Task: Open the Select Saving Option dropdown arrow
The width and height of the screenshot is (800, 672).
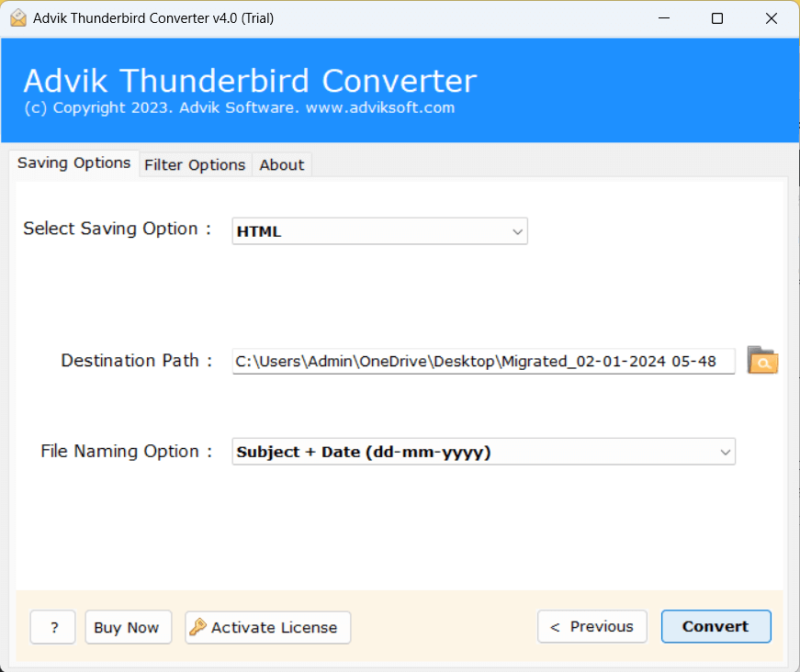Action: pyautogui.click(x=517, y=231)
